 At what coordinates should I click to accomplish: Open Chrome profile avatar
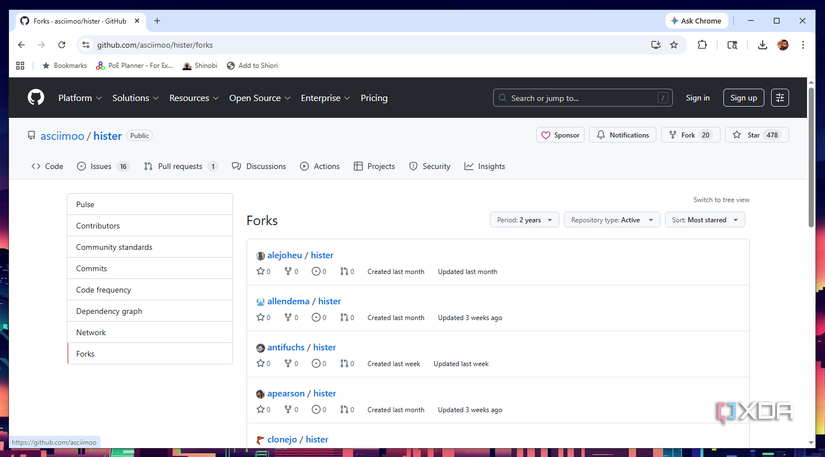tap(783, 45)
